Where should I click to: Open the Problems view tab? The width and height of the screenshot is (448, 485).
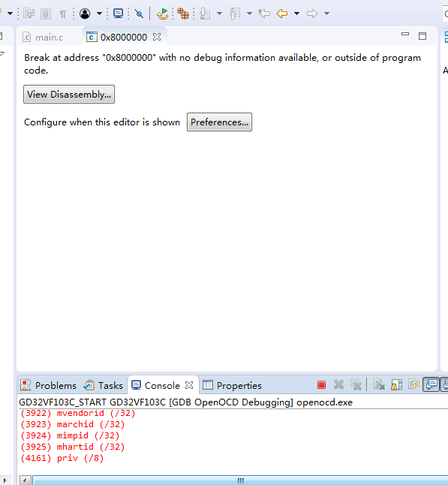(x=49, y=385)
